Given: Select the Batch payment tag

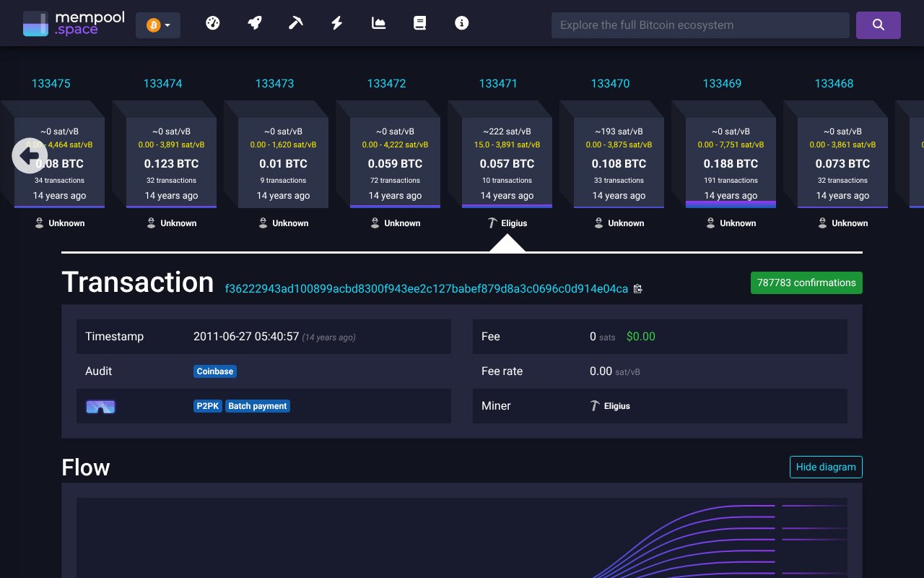Looking at the screenshot, I should 258,406.
